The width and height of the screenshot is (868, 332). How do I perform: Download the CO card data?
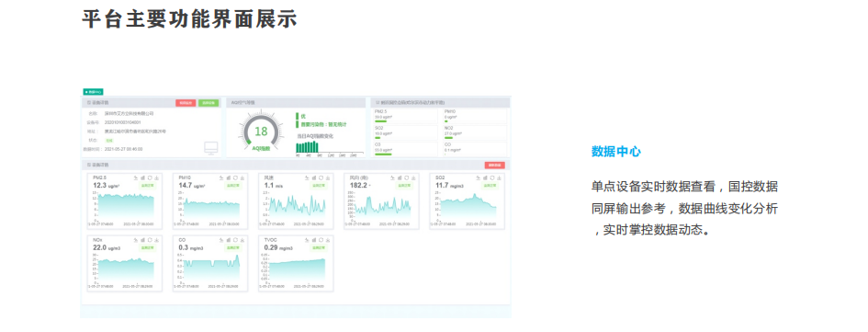click(242, 240)
